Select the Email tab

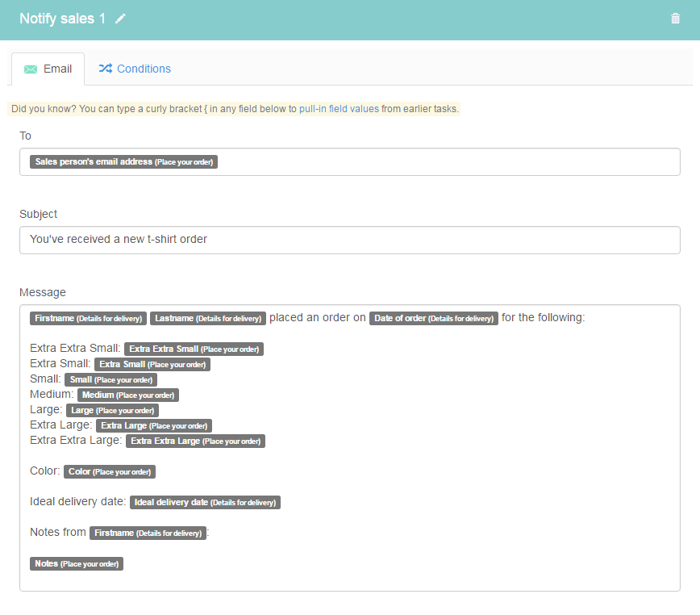click(x=48, y=69)
